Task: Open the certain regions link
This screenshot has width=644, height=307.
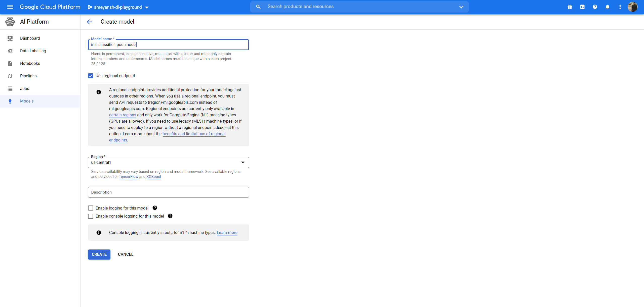Action: point(123,115)
